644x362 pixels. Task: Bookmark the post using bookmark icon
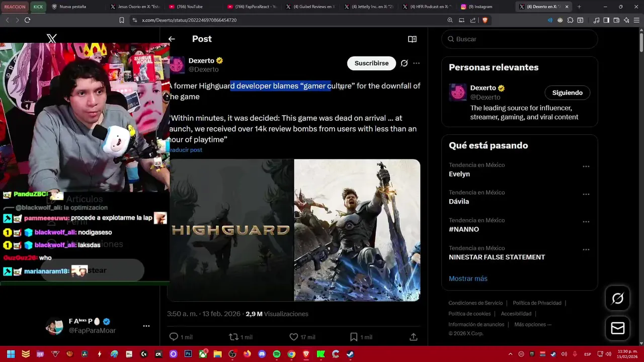(x=354, y=337)
